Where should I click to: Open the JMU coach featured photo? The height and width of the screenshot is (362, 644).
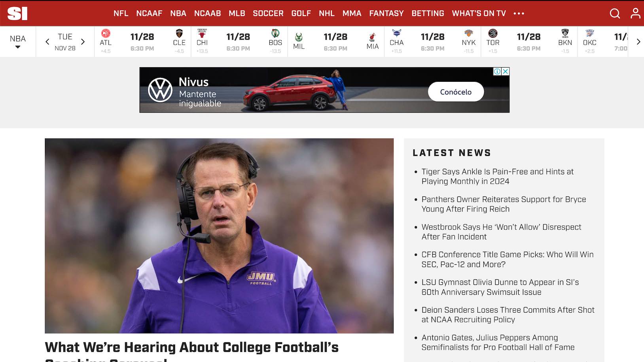[x=219, y=236]
